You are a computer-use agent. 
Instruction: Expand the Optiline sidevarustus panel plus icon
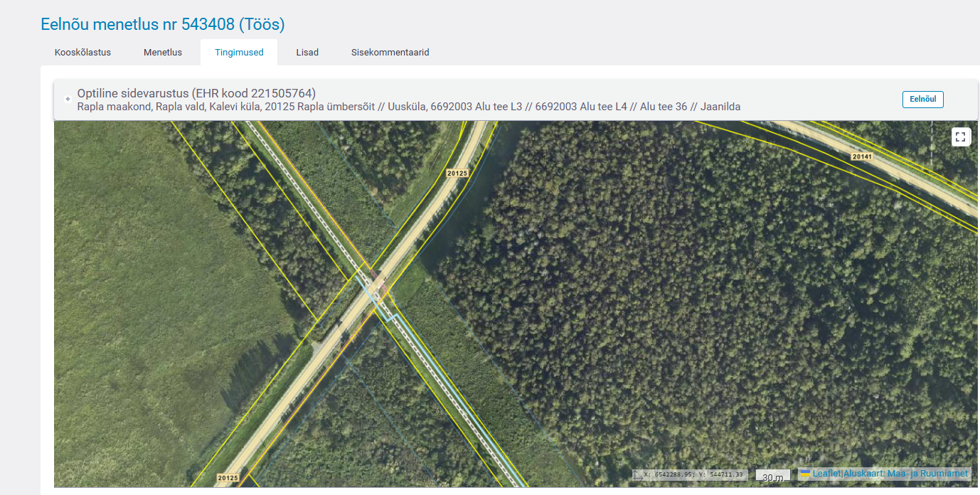coord(68,100)
